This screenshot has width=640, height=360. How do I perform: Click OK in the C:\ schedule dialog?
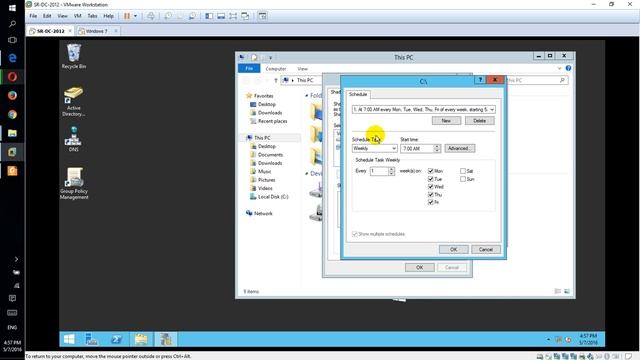point(453,249)
